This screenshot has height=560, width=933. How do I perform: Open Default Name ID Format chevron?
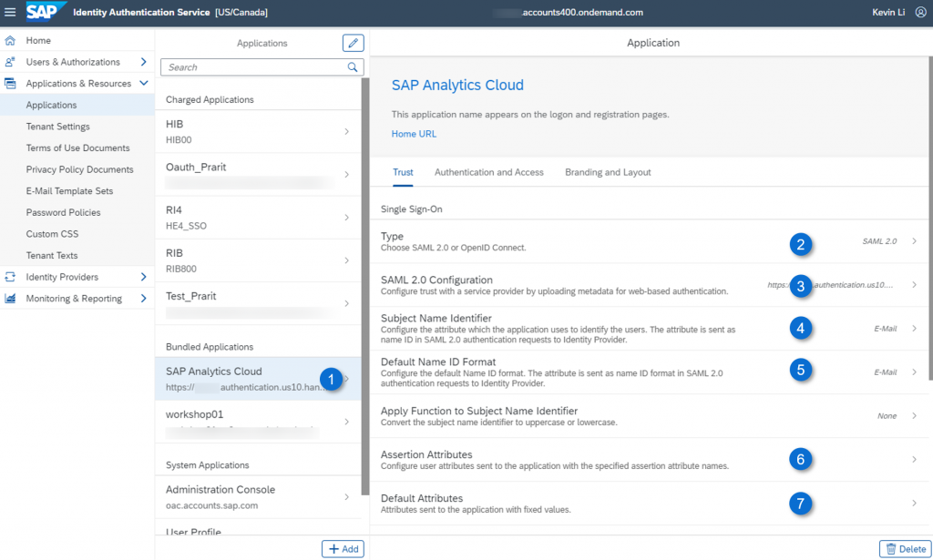[x=914, y=372]
